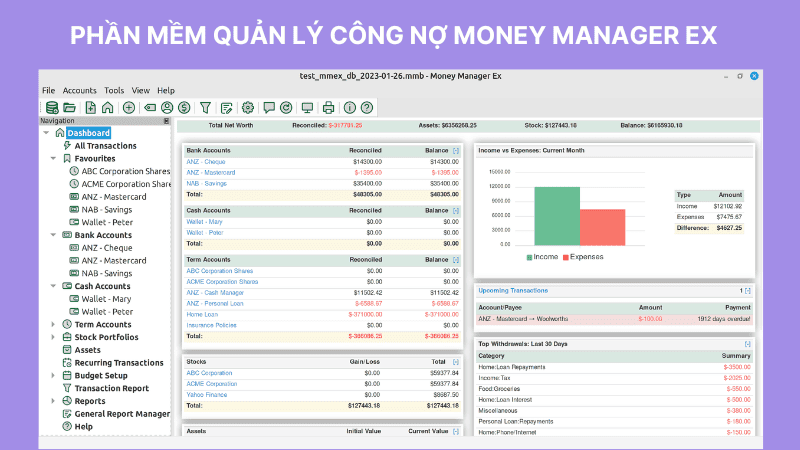Screen dimensions: 800x450
Task: Open the Upcoming Transactions link
Action: click(513, 291)
